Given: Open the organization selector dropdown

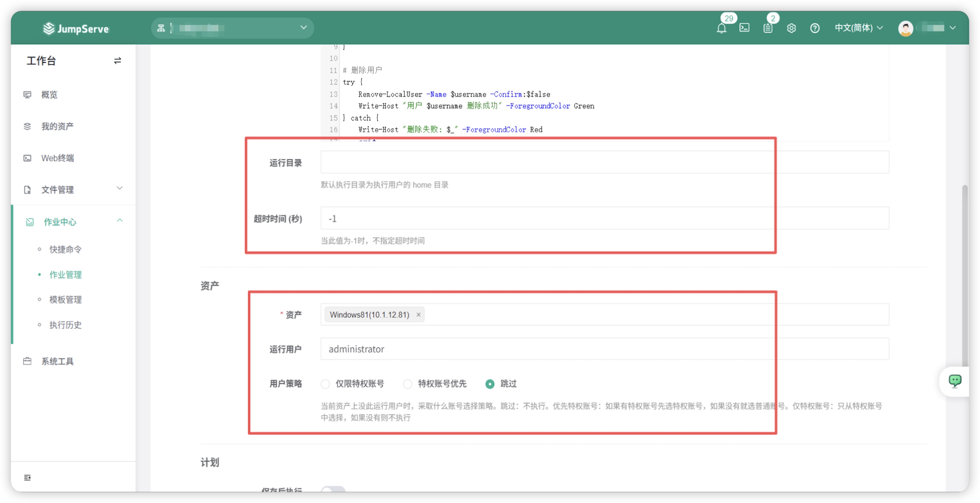Looking at the screenshot, I should click(x=232, y=28).
